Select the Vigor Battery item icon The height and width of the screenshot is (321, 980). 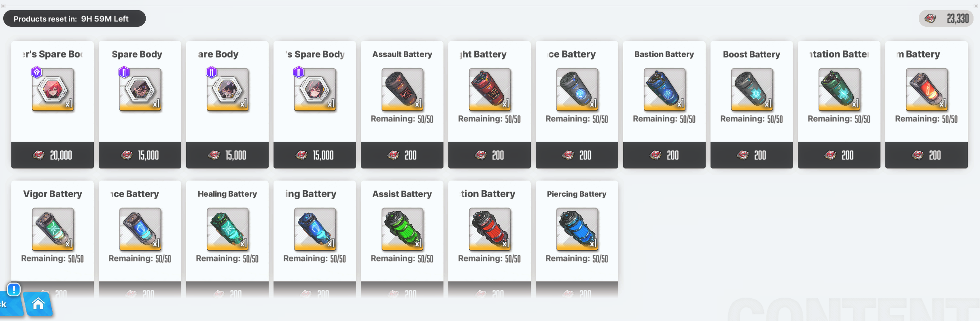tap(53, 229)
